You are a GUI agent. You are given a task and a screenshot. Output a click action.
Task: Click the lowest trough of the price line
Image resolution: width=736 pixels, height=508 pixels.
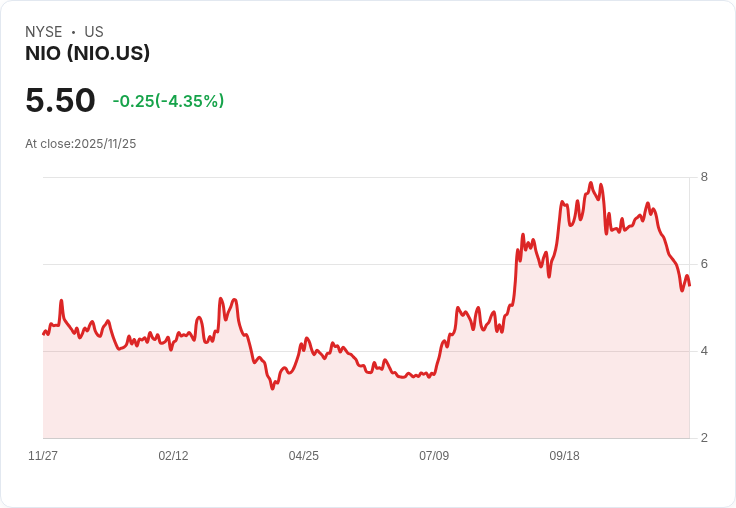click(x=272, y=388)
